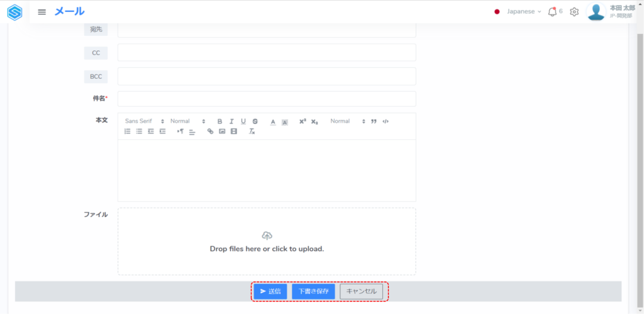
Task: Apply superscript formatting
Action: pyautogui.click(x=303, y=121)
